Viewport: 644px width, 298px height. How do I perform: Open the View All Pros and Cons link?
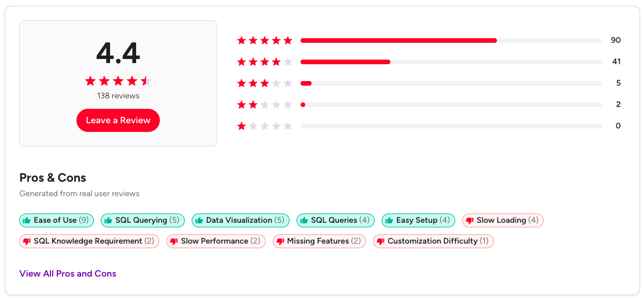(68, 274)
